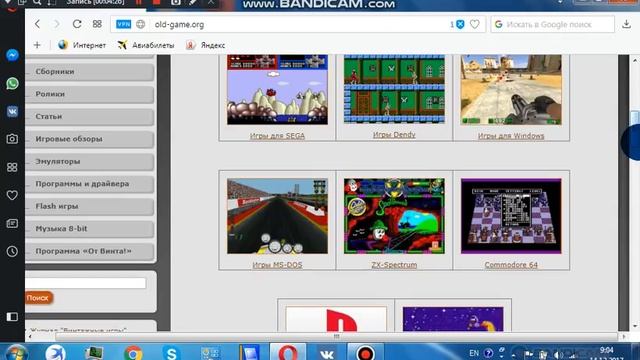Toggle the sidebar panel icon at bottom

tap(12, 317)
